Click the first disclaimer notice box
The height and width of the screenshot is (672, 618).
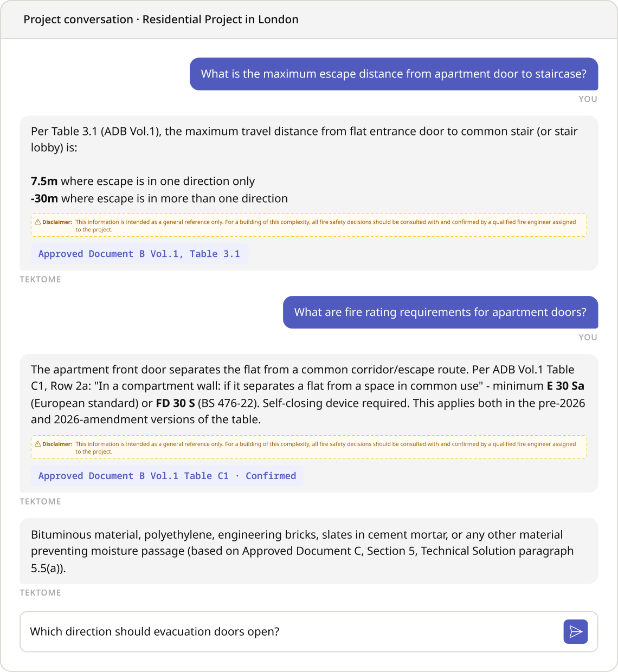point(309,225)
